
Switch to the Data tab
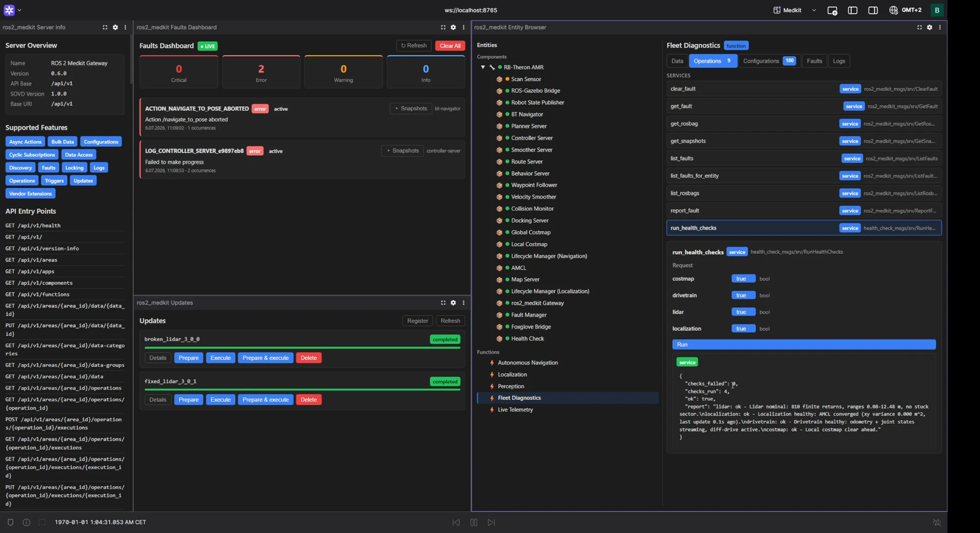(x=677, y=61)
